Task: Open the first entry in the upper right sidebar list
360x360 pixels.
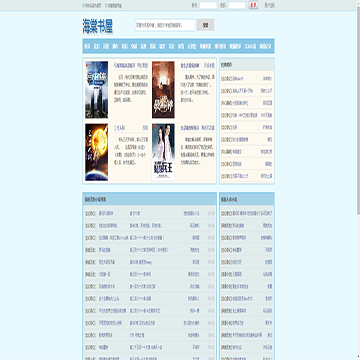Action: 247,79
